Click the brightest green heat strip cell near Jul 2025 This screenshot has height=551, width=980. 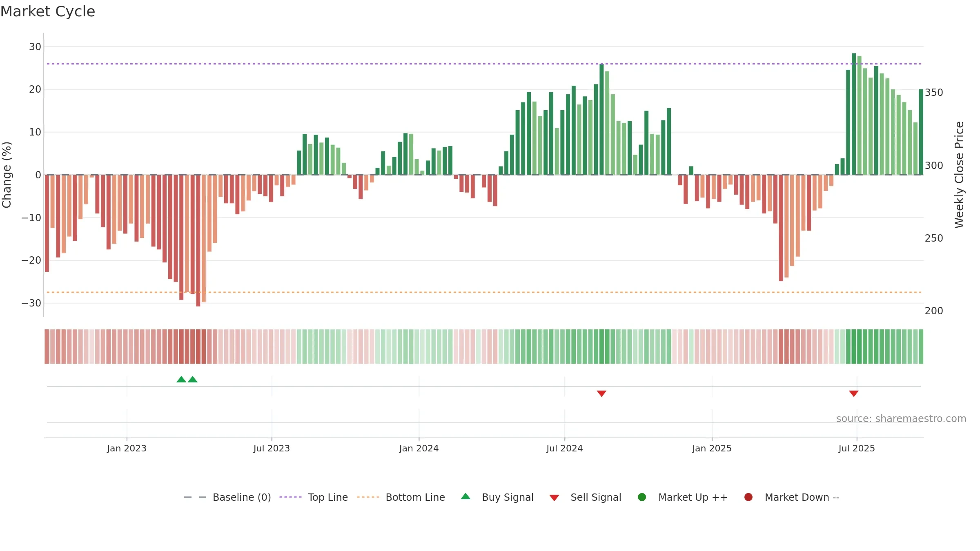tap(854, 347)
